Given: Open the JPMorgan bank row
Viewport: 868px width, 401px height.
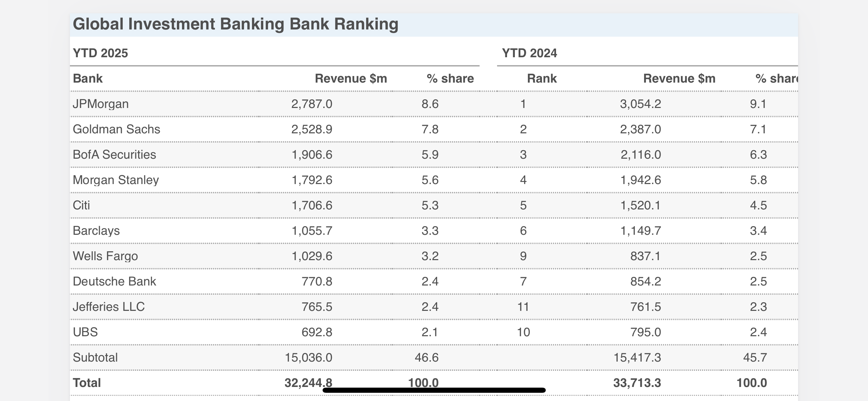Looking at the screenshot, I should pos(100,104).
